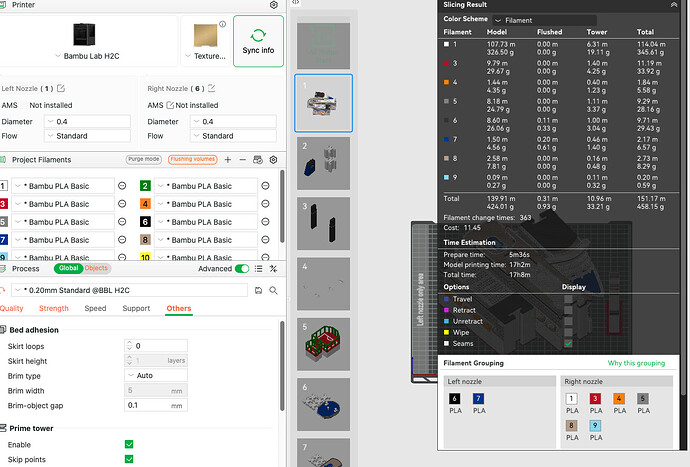Click compare presets icon beside Advanced

273,268
